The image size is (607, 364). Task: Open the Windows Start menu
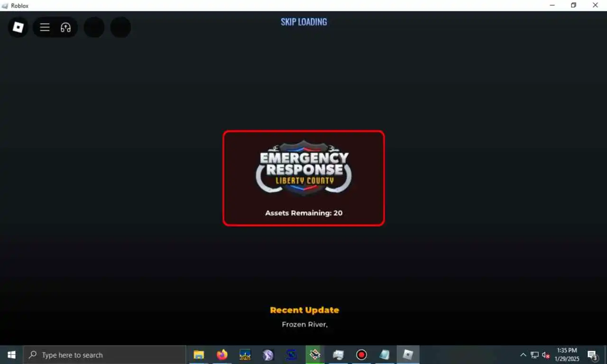tap(11, 355)
